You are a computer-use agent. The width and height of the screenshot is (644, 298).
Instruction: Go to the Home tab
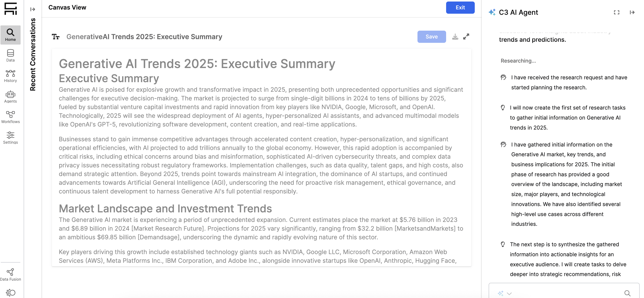pos(10,35)
